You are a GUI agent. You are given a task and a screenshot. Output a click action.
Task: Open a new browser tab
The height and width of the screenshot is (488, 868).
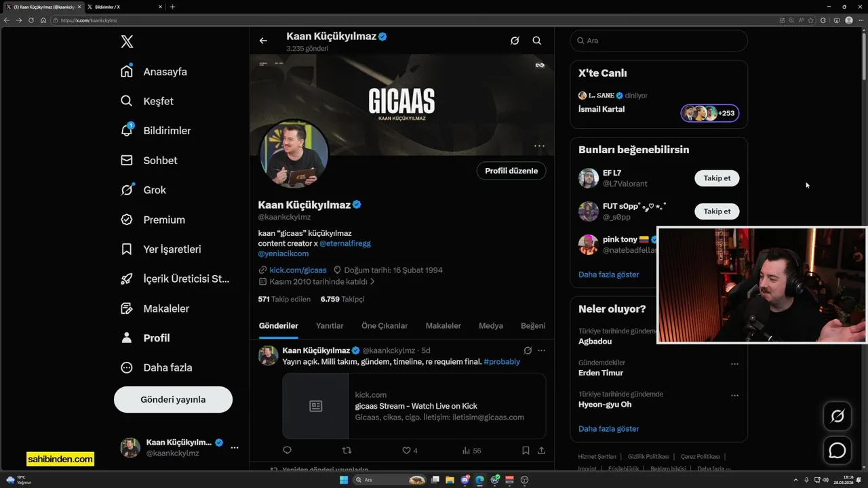[172, 7]
